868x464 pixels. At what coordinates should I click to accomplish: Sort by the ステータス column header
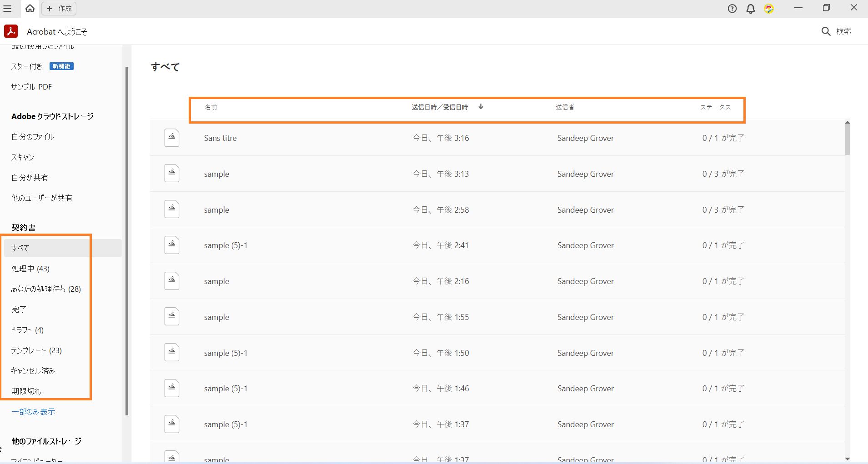coord(716,107)
